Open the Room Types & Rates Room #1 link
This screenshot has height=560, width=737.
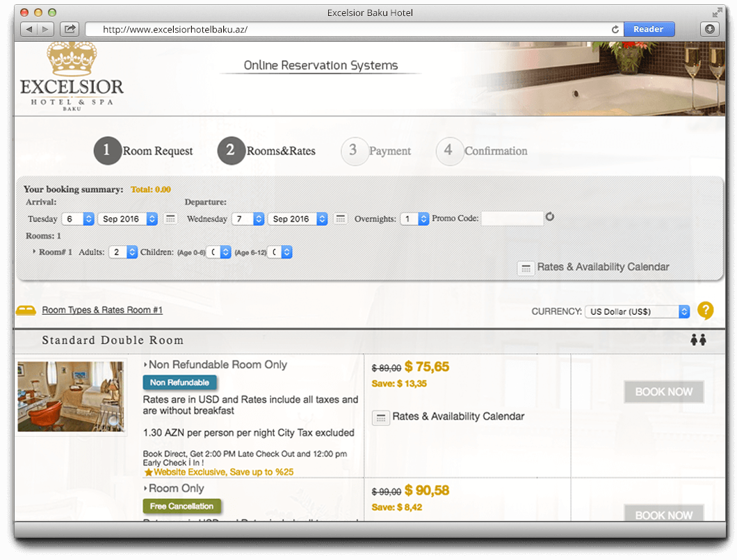click(101, 310)
